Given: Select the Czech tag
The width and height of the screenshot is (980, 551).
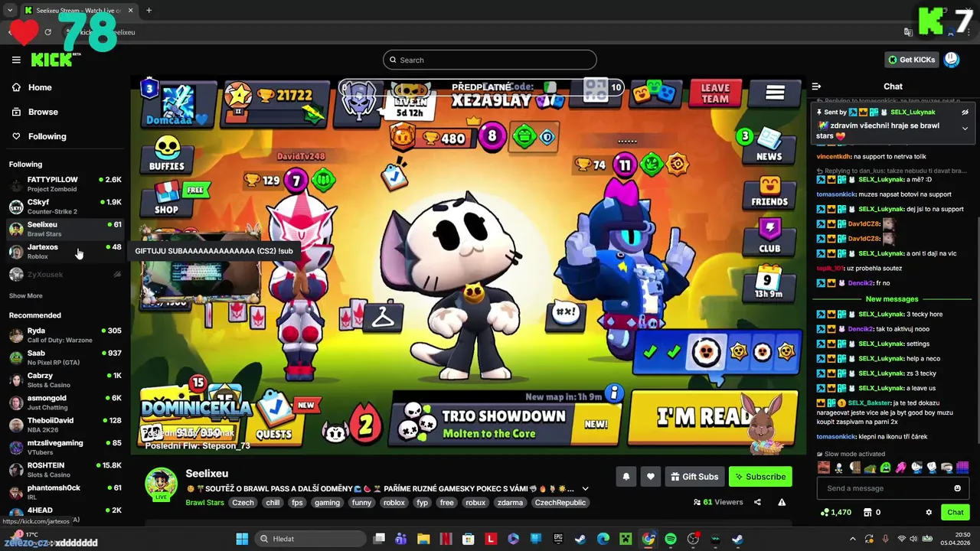Looking at the screenshot, I should click(x=243, y=503).
